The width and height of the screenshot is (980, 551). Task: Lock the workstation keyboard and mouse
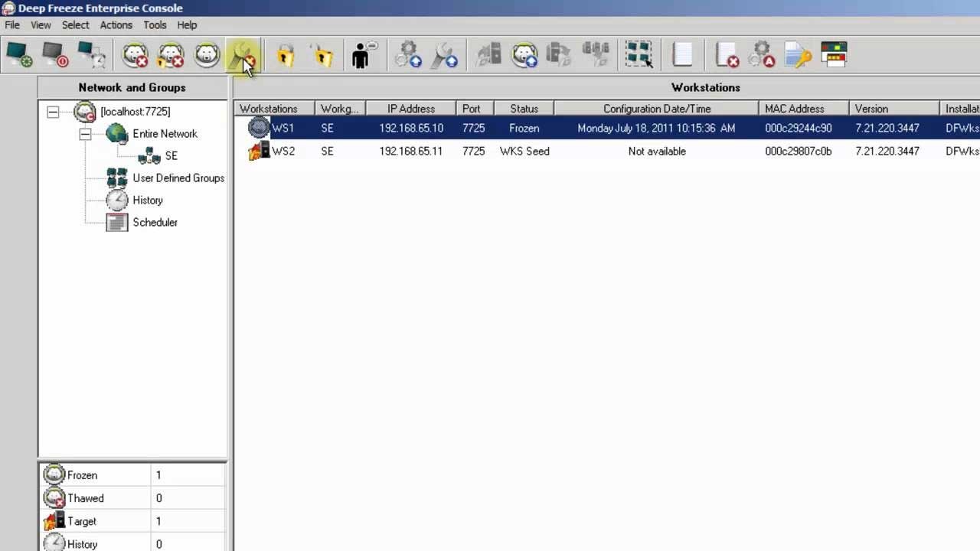click(284, 54)
